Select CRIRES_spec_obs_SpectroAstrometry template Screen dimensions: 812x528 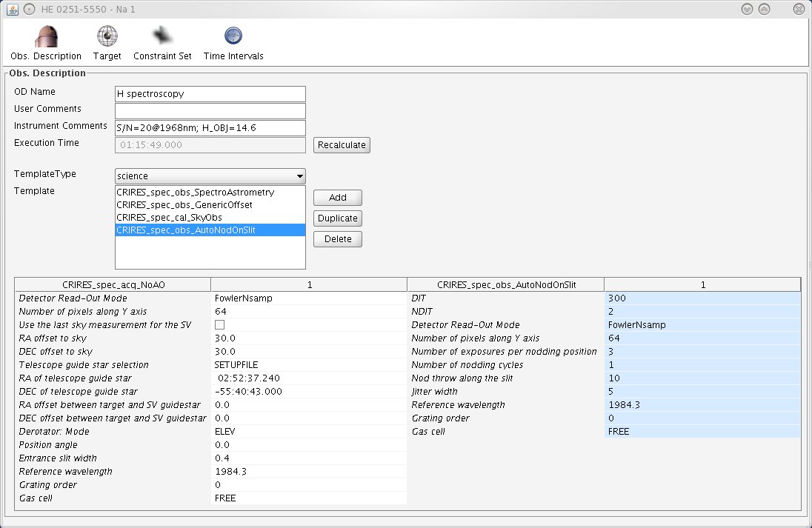(x=210, y=192)
